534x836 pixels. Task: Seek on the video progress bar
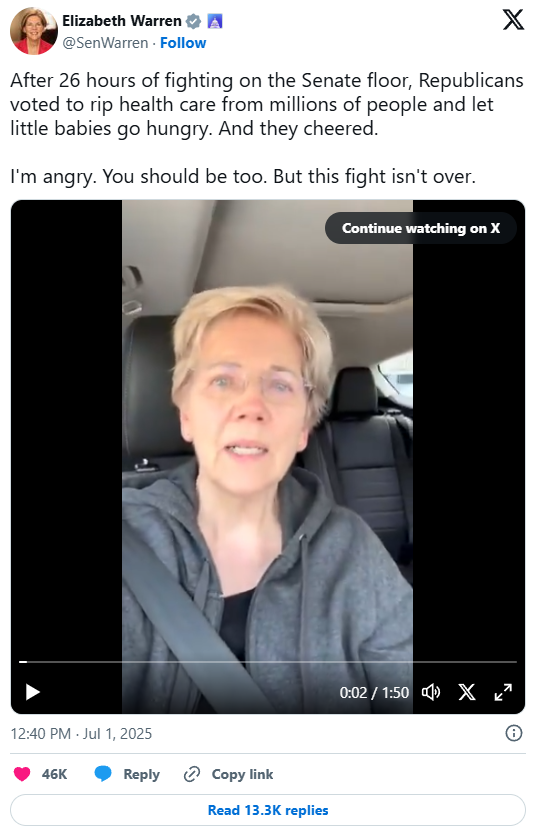tap(268, 662)
